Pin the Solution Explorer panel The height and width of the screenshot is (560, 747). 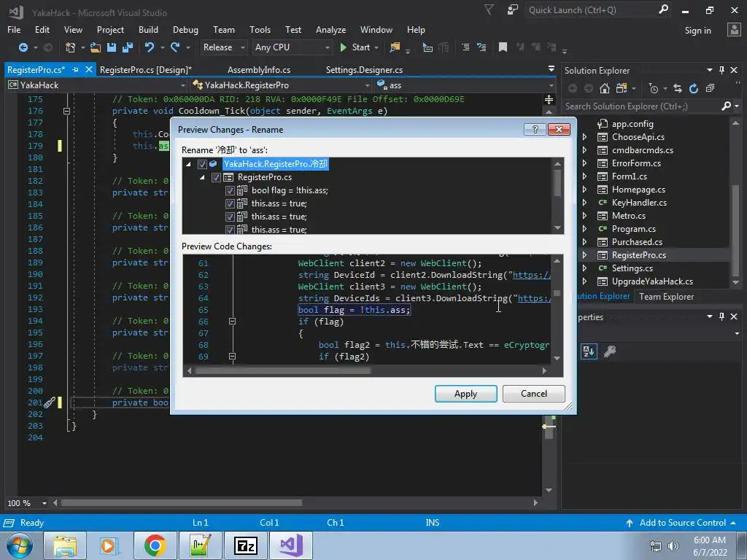pyautogui.click(x=721, y=70)
